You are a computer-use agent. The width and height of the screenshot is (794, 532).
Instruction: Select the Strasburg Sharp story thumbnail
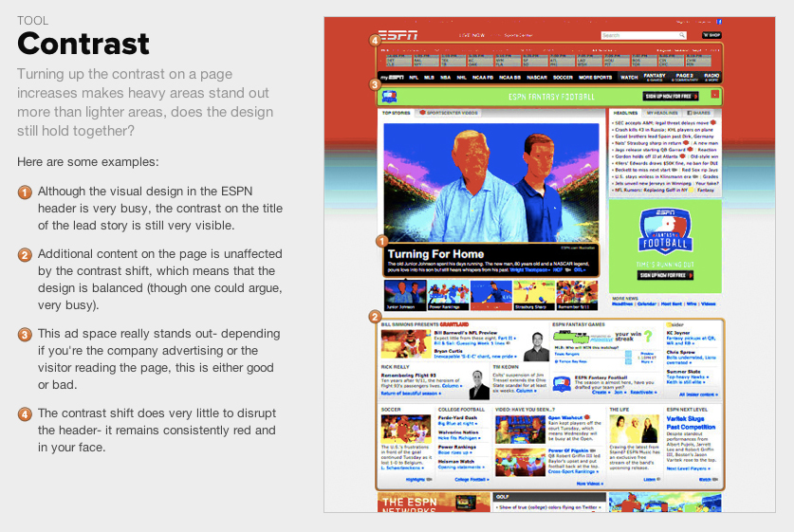click(x=534, y=295)
